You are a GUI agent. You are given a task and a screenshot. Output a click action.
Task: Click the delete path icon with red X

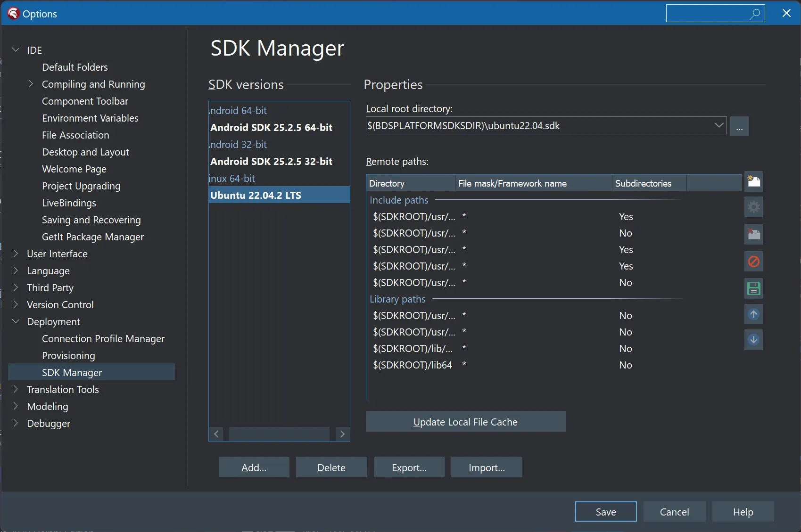pos(753,234)
